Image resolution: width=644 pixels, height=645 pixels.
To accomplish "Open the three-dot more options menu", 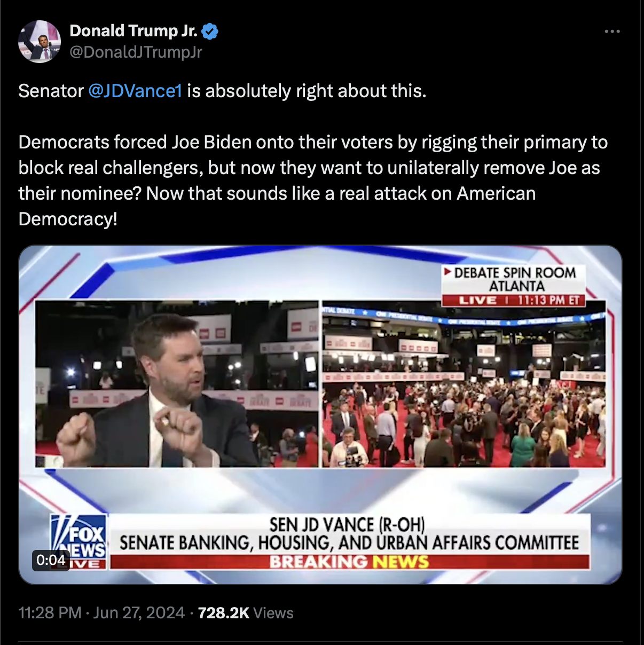I will 612,32.
